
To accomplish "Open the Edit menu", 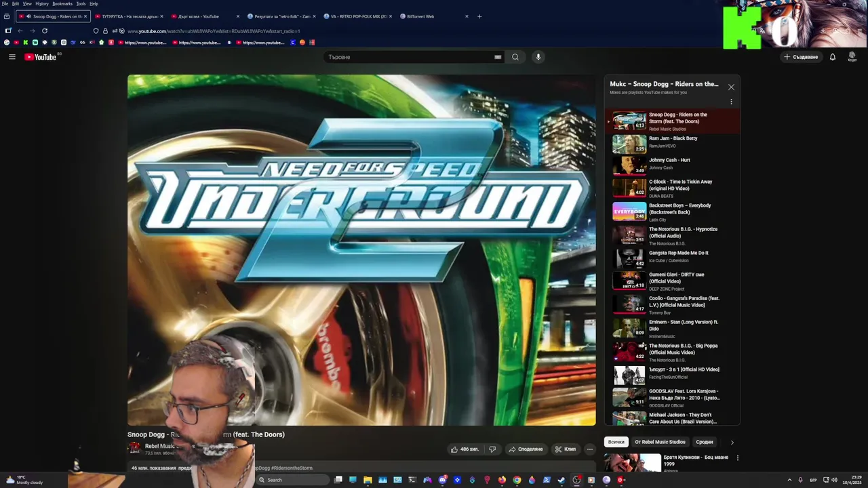I will coord(15,3).
